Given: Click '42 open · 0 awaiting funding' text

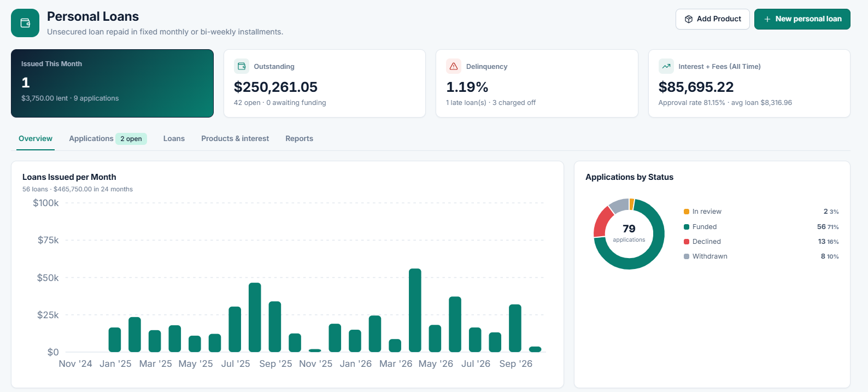Looking at the screenshot, I should [280, 103].
